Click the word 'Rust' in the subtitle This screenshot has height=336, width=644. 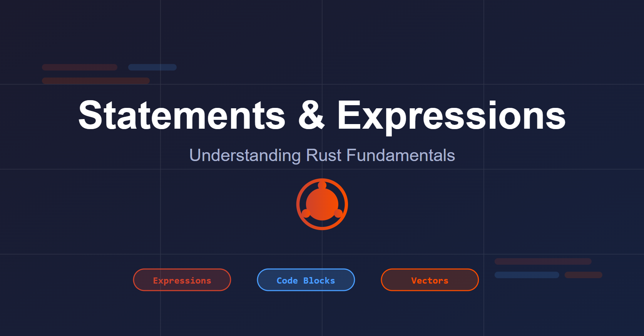323,155
